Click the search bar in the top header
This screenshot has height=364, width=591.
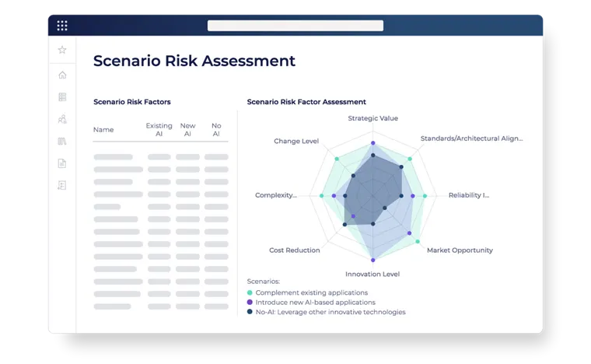click(x=295, y=26)
